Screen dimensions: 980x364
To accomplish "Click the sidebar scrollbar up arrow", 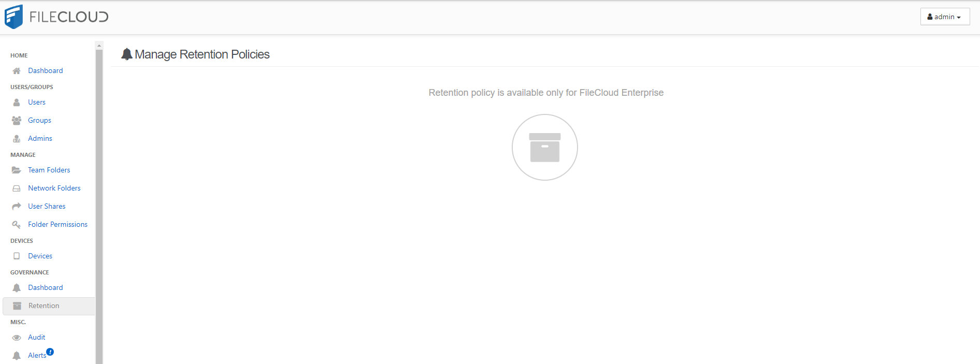I will [x=99, y=46].
